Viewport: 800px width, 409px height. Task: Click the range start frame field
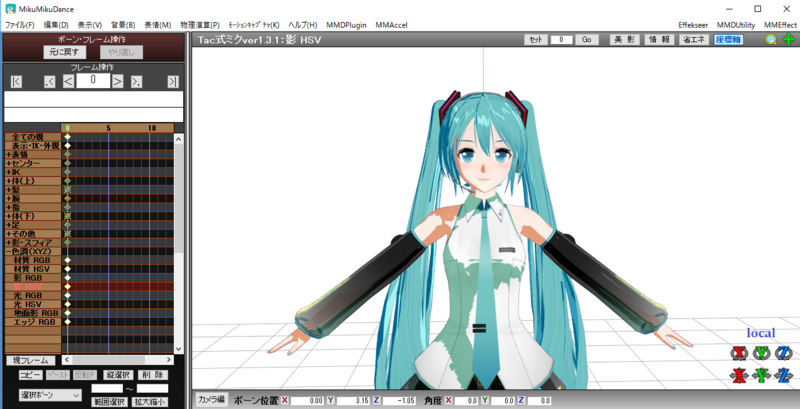tap(107, 389)
